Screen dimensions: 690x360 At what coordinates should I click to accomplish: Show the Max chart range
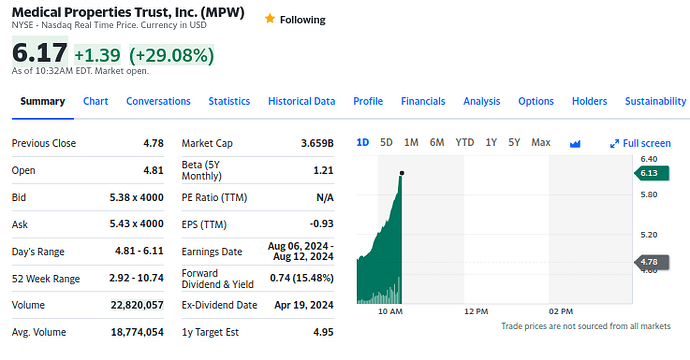(x=541, y=143)
